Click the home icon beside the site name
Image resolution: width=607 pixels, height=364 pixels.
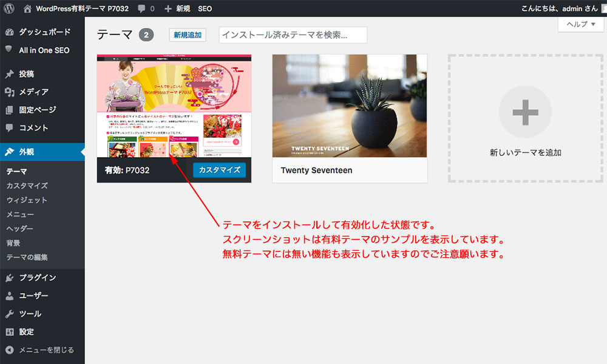point(27,8)
